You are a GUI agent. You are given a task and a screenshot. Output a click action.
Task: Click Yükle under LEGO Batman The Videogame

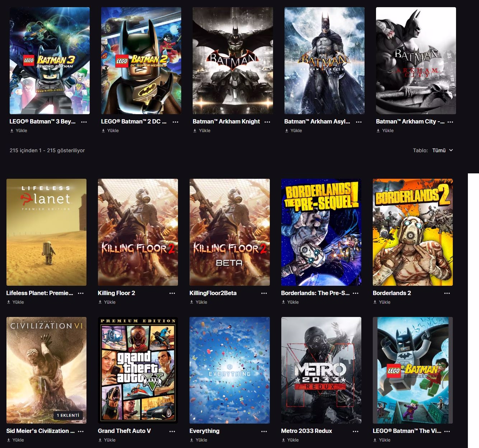(x=382, y=440)
